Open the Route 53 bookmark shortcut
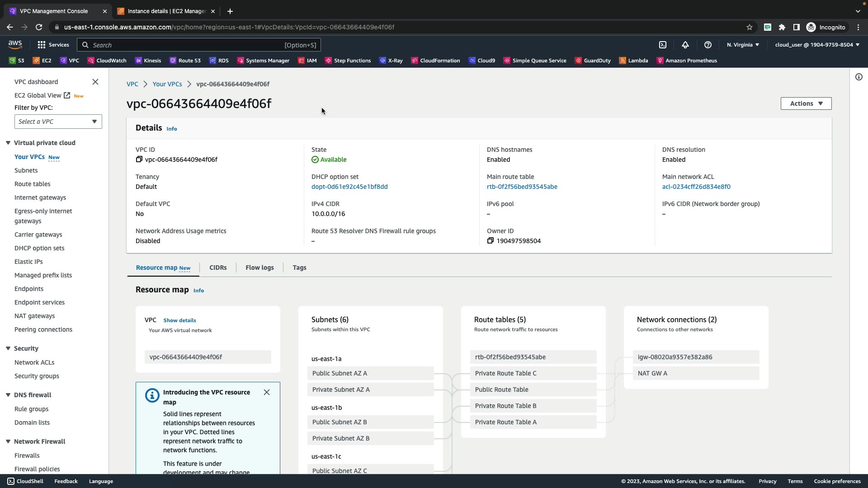This screenshot has width=868, height=488. pyautogui.click(x=185, y=61)
